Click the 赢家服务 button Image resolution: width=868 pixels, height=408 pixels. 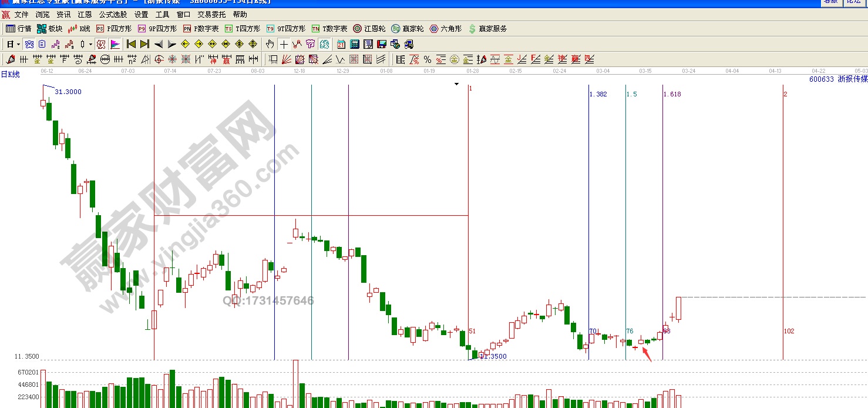(x=487, y=29)
